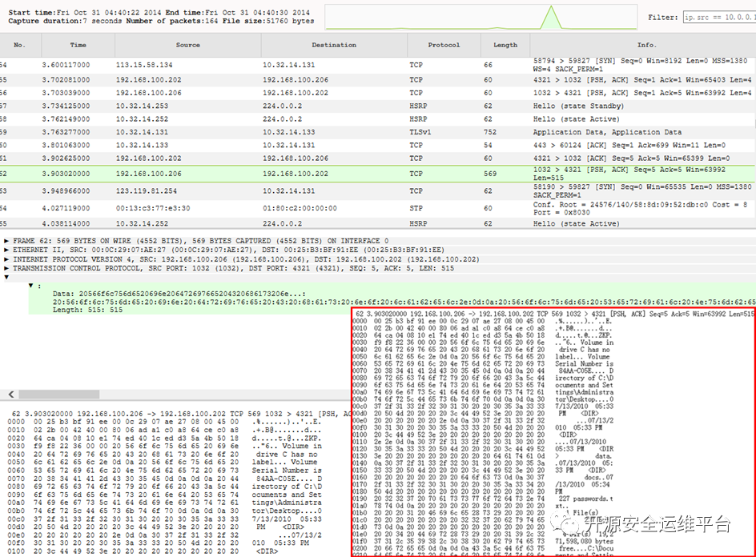
Task: Click source MAC 00:13:c3:77:e3:30
Action: 153,208
